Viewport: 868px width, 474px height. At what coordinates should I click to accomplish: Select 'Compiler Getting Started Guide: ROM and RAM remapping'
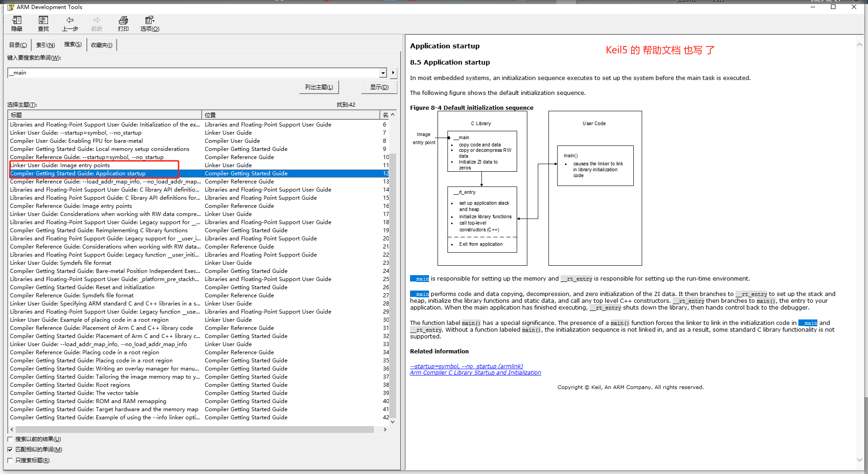tap(88, 401)
